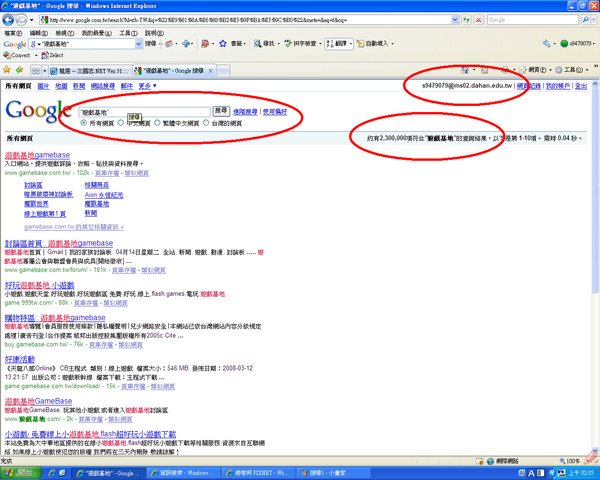600x480 pixels.
Task: Open the 好玩遊戲基地 小遊戲 result link
Action: click(39, 285)
